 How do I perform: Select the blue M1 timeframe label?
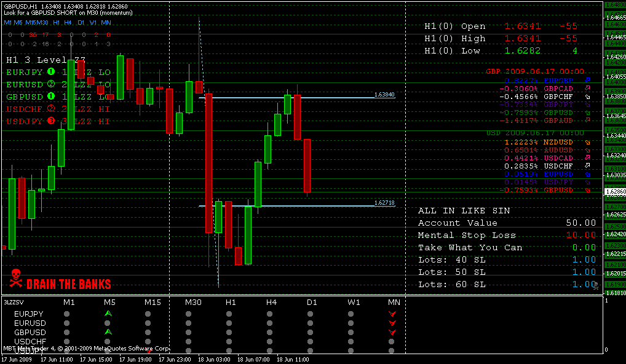point(7,23)
